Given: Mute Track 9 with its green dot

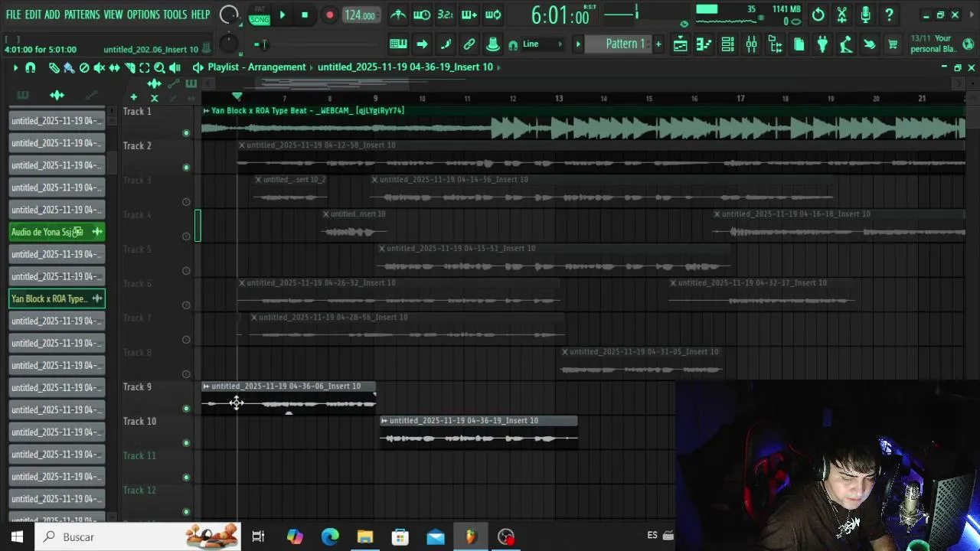Looking at the screenshot, I should pos(186,409).
